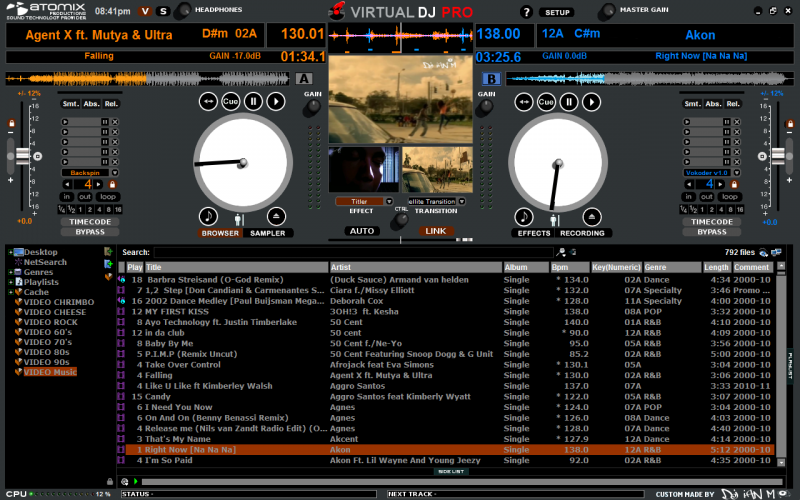Pause deck B playback

tap(569, 102)
